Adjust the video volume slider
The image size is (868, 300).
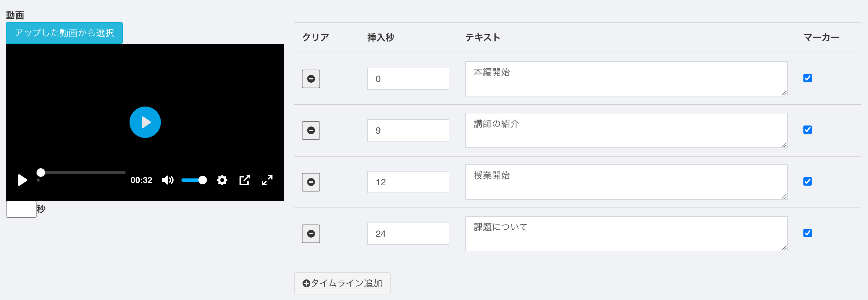coord(194,180)
